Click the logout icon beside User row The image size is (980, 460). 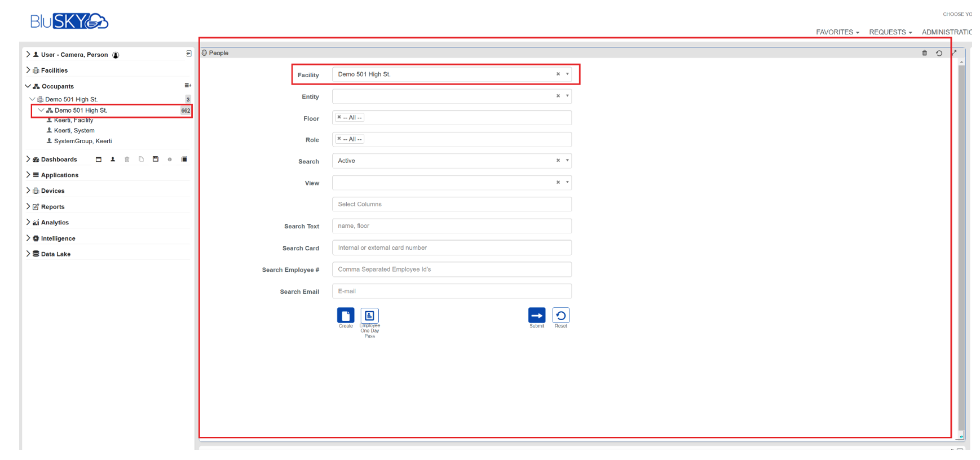[189, 54]
